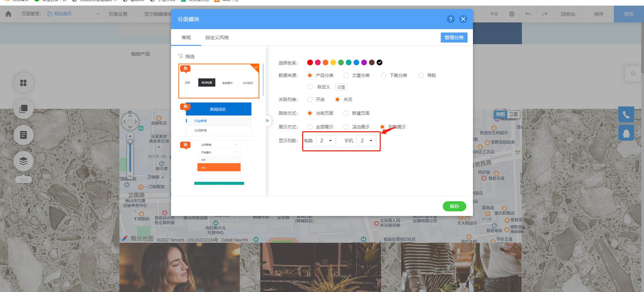
Task: Click the home icon in top toolbar
Action: [x=8, y=14]
